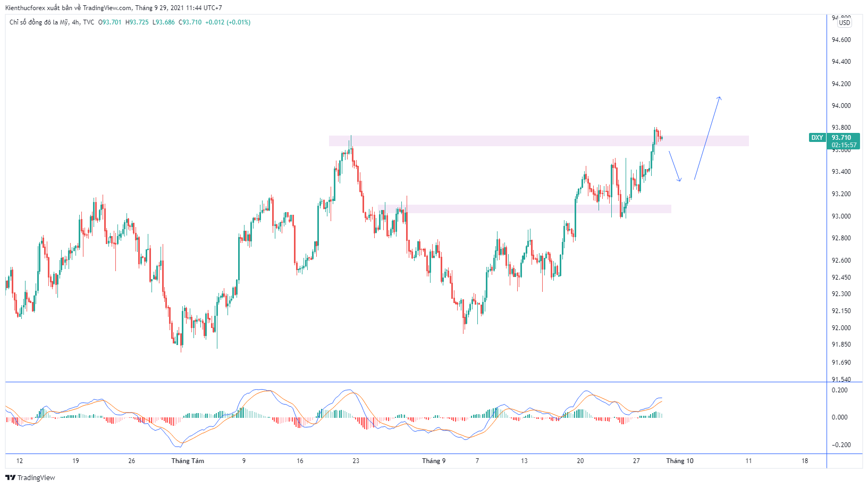Click the 91.690 price axis label
This screenshot has width=868, height=487.
click(x=841, y=363)
